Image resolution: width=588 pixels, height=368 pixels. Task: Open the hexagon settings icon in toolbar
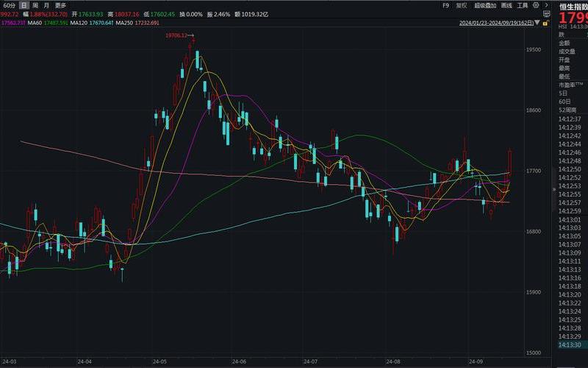(x=537, y=5)
